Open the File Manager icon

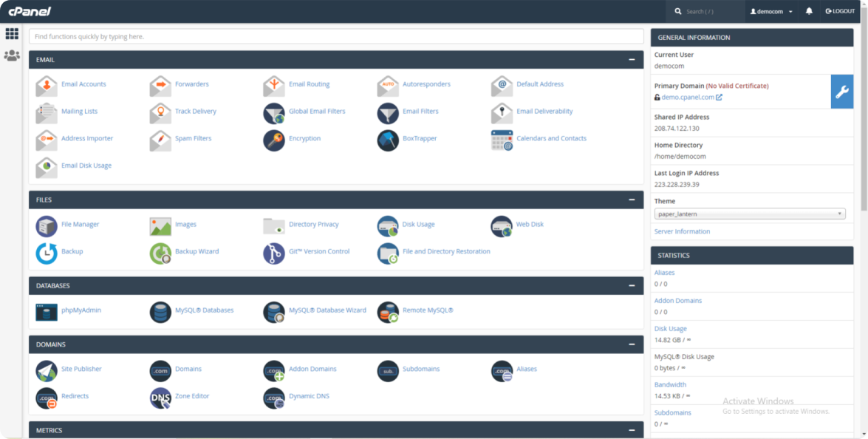47,225
